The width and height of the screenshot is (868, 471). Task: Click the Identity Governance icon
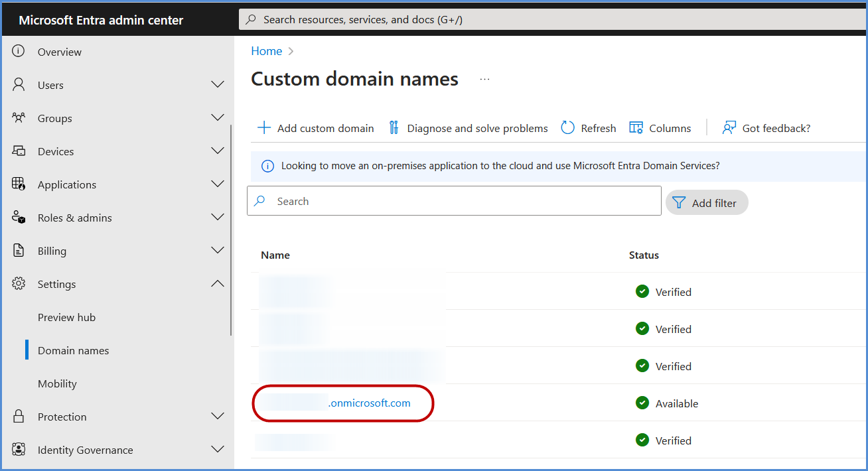pos(19,450)
